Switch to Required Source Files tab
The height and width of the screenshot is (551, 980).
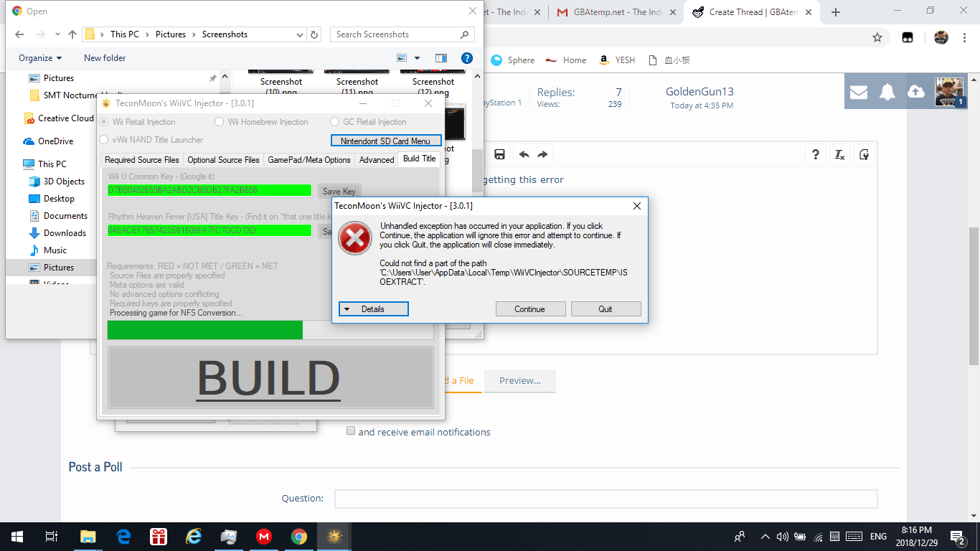pyautogui.click(x=142, y=160)
